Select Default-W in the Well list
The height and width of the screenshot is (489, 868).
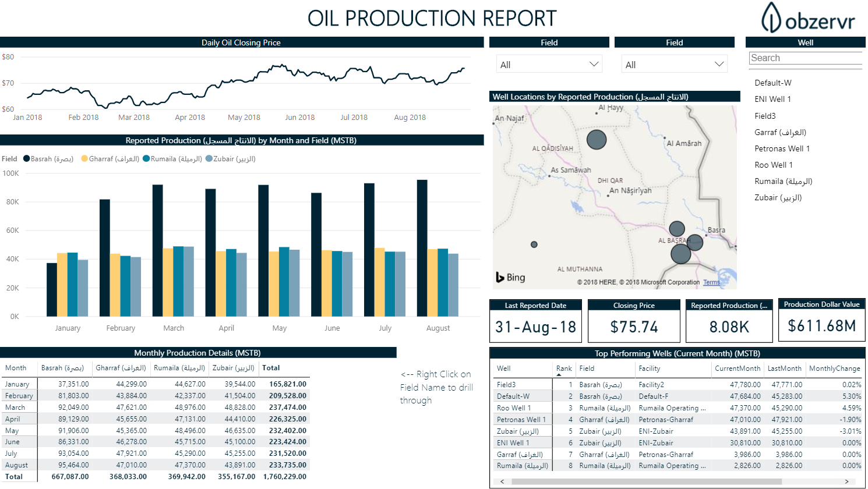773,83
